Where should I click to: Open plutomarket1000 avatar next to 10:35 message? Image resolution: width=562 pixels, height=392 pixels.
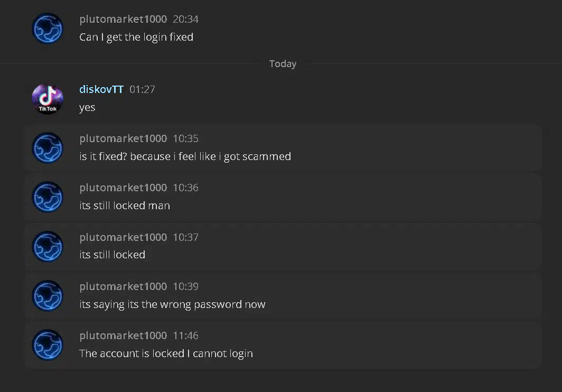pyautogui.click(x=48, y=148)
